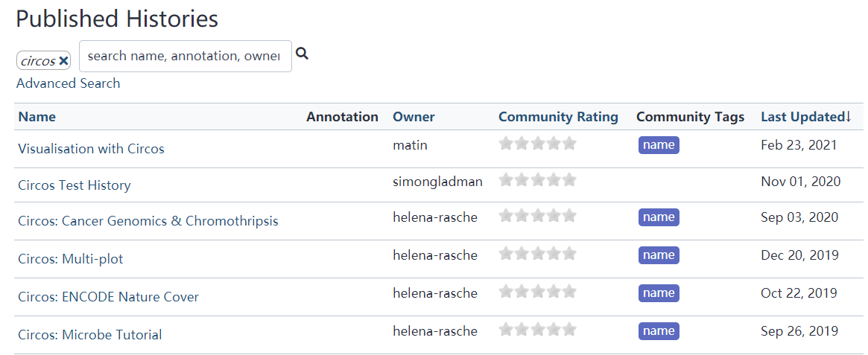The image size is (868, 355).
Task: Open the Circos: Microbe Tutorial history
Action: [x=89, y=335]
